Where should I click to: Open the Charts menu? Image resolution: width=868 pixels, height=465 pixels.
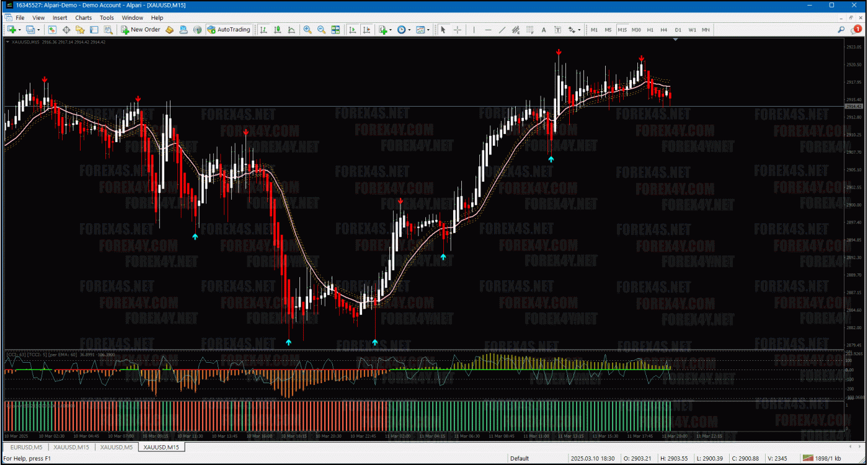[84, 18]
